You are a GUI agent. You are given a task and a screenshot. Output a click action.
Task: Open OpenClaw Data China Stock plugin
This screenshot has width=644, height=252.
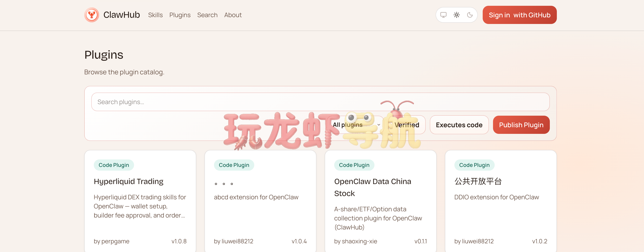coord(380,201)
